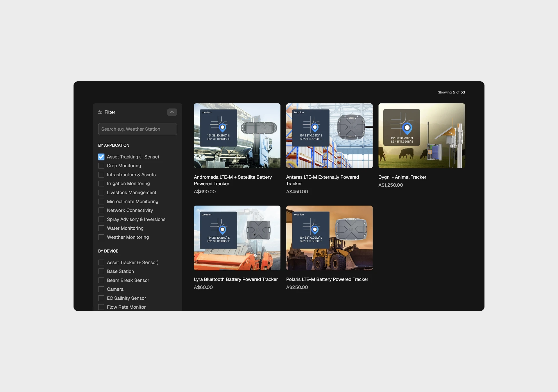The height and width of the screenshot is (392, 558).
Task: Open Cygni - Animal Tracker title link
Action: coord(402,177)
